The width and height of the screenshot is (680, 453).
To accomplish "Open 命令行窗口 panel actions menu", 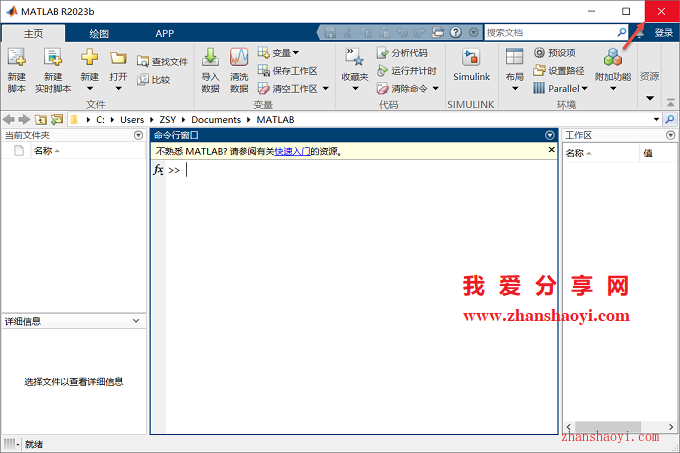I will (549, 135).
